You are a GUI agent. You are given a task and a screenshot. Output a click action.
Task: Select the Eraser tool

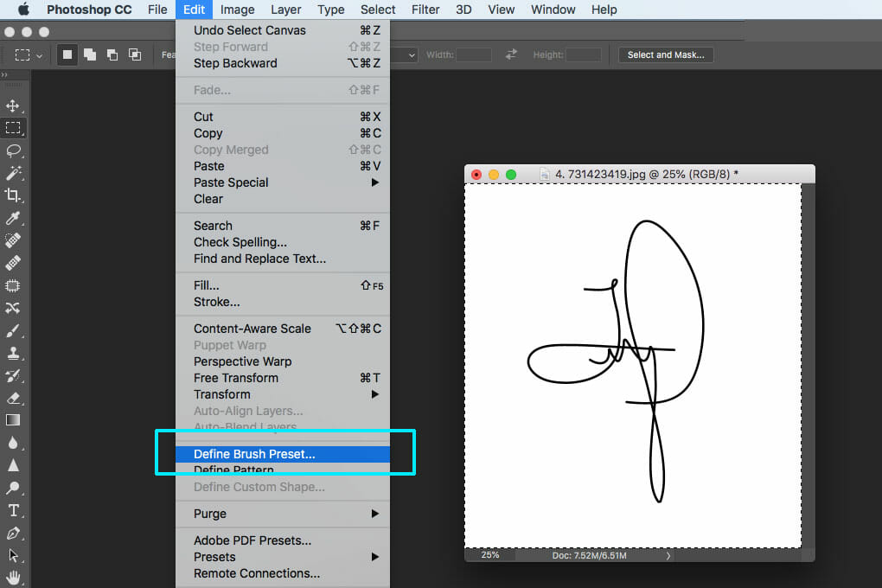point(13,398)
